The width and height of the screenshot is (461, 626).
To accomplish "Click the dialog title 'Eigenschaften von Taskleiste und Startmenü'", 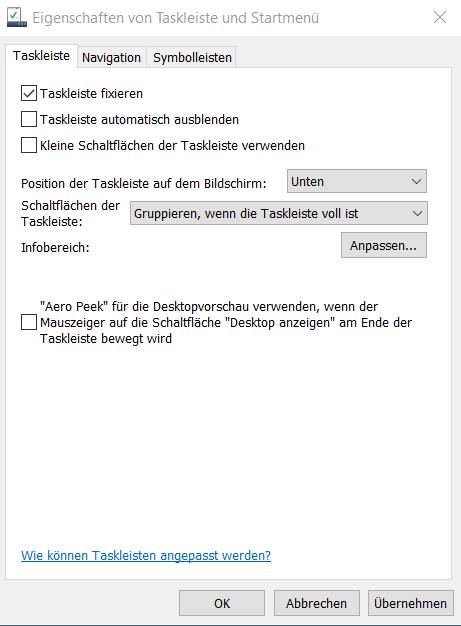I will coord(176,18).
